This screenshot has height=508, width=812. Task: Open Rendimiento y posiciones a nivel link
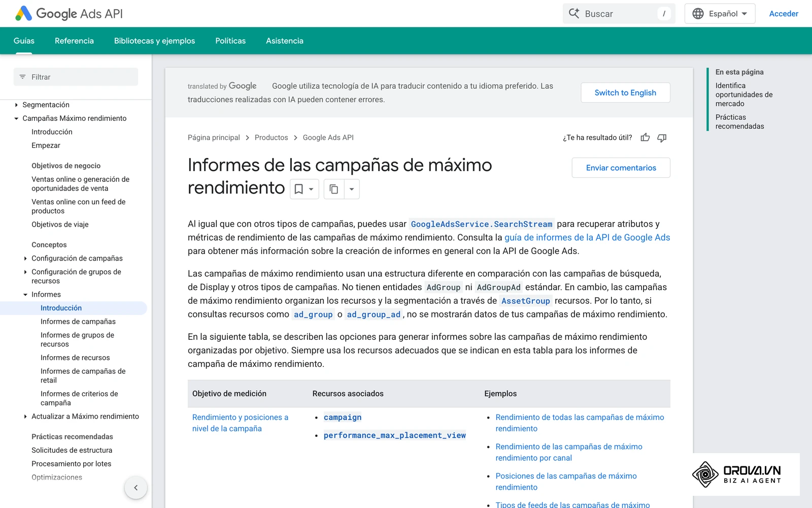click(240, 423)
